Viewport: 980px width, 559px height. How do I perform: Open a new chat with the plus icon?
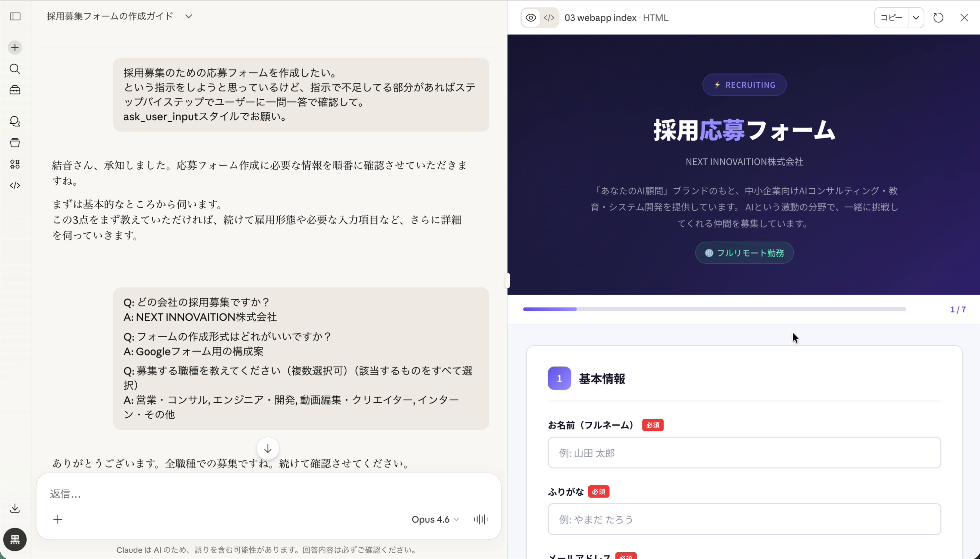point(15,47)
